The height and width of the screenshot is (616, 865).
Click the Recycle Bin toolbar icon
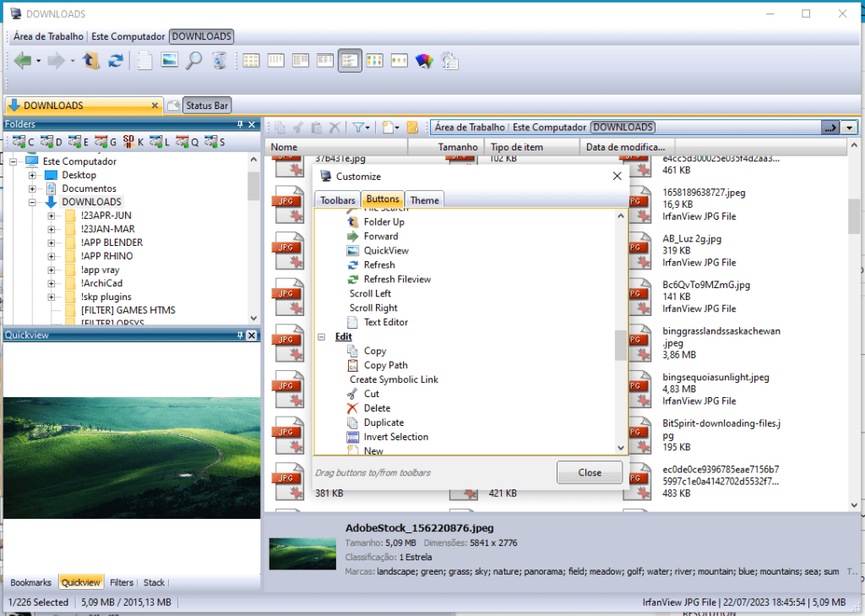(219, 60)
